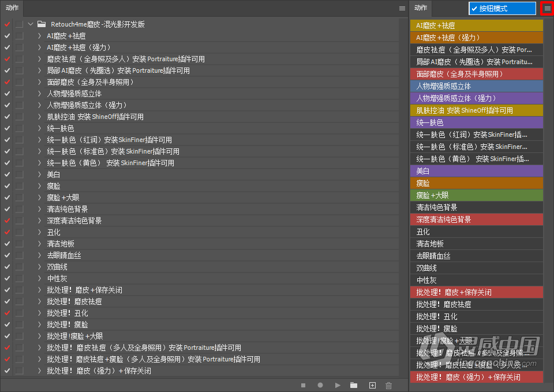Run the green 瘦脸+大眼 button

point(477,195)
